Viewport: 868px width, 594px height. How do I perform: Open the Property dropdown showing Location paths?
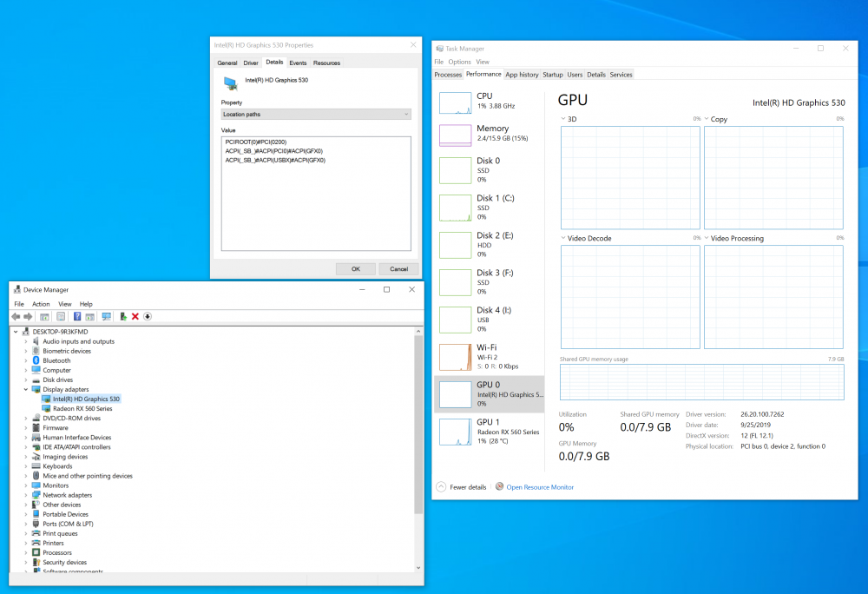[x=316, y=114]
